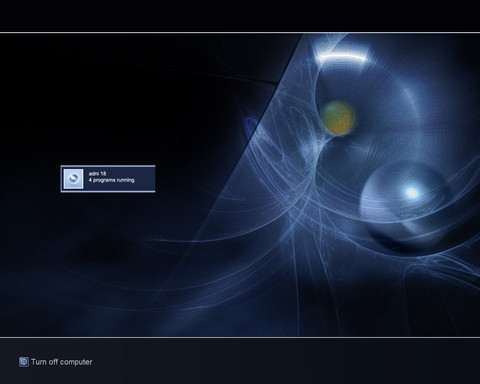Image resolution: width=480 pixels, height=384 pixels.
Task: Click the bright white arc highlight at top
Action: tap(342, 56)
